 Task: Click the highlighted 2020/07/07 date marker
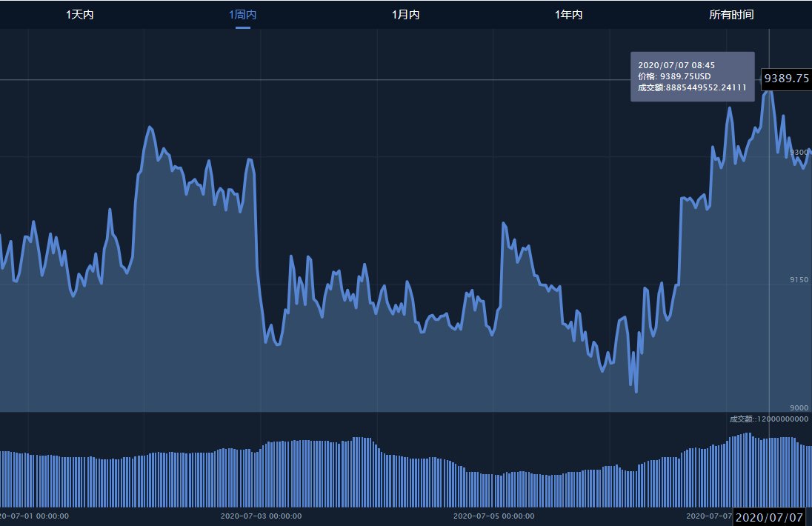(x=769, y=517)
